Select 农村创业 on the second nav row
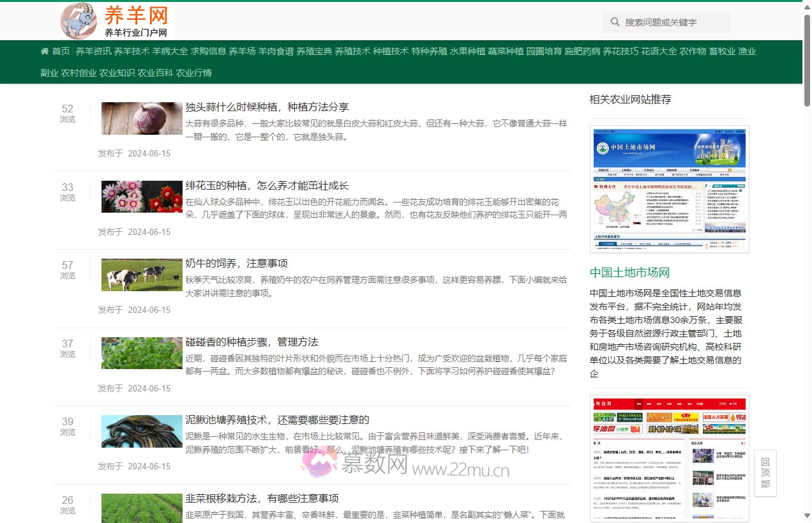The height and width of the screenshot is (523, 812). click(80, 73)
